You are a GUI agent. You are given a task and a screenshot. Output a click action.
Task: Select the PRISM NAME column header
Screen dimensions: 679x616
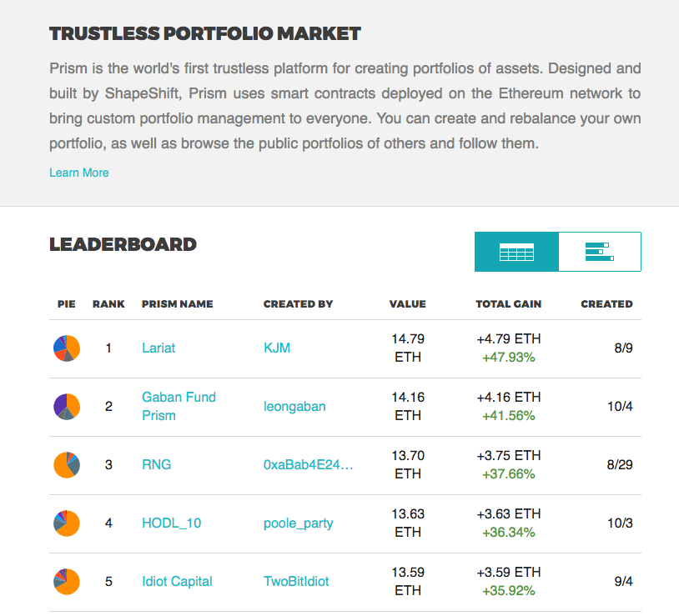177,303
